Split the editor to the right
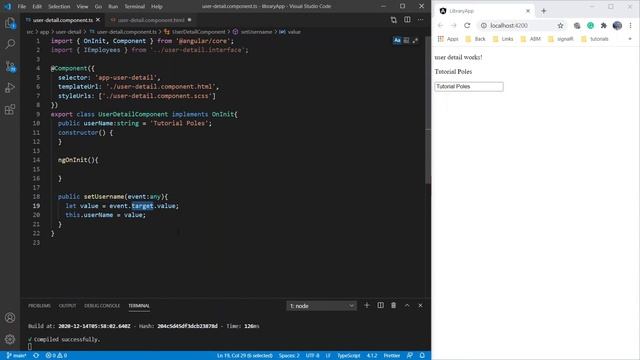Viewport: 640px width, 360px height. point(407,20)
